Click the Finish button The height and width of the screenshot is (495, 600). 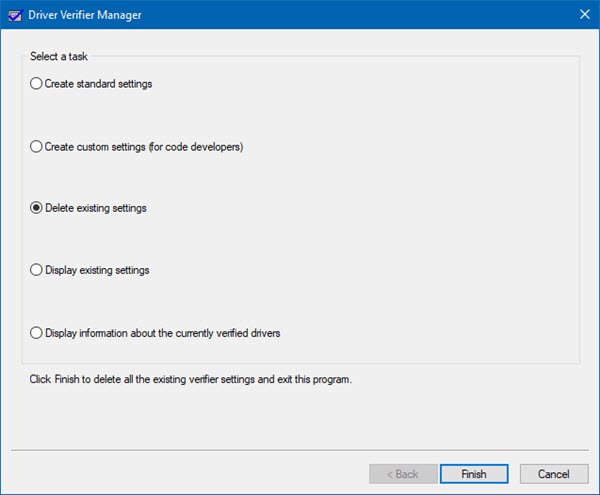coord(473,474)
